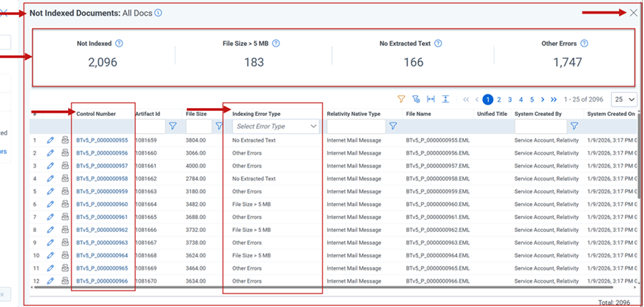
Task: Click the adjust row height icon
Action: tap(446, 99)
